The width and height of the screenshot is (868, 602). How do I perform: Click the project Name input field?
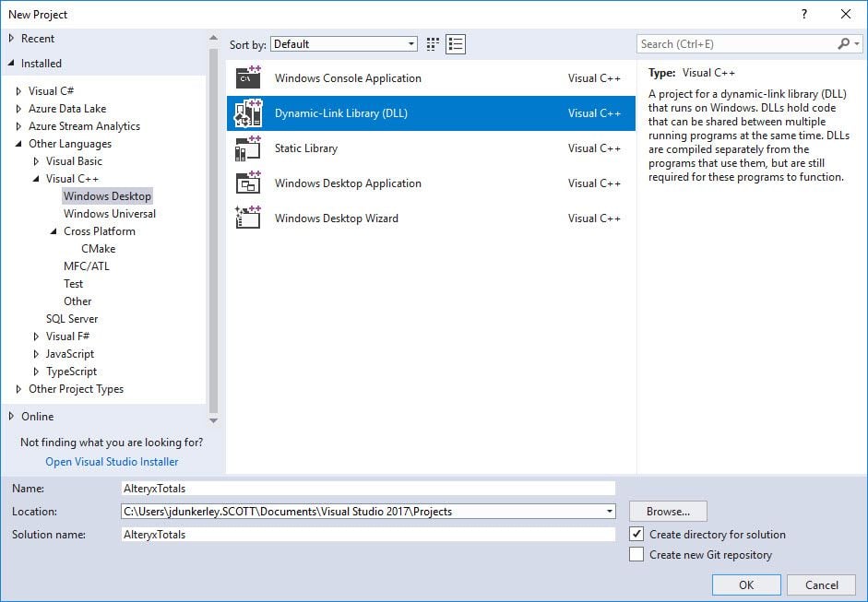click(368, 488)
